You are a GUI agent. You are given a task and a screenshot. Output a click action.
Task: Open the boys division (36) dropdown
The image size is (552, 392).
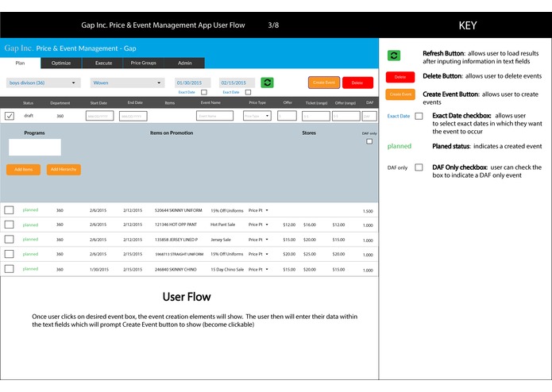pos(44,83)
